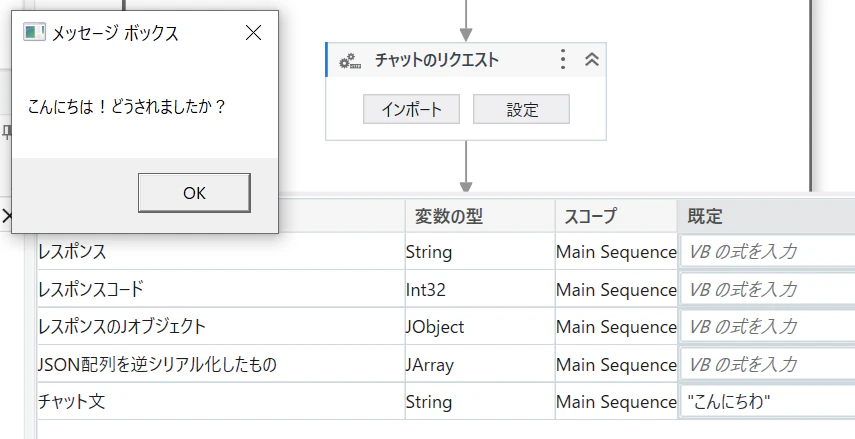Open JArray type cell

point(480,364)
